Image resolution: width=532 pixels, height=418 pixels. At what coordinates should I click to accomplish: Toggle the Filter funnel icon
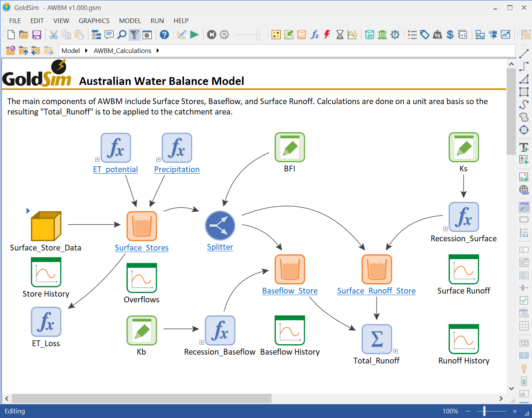[134, 35]
